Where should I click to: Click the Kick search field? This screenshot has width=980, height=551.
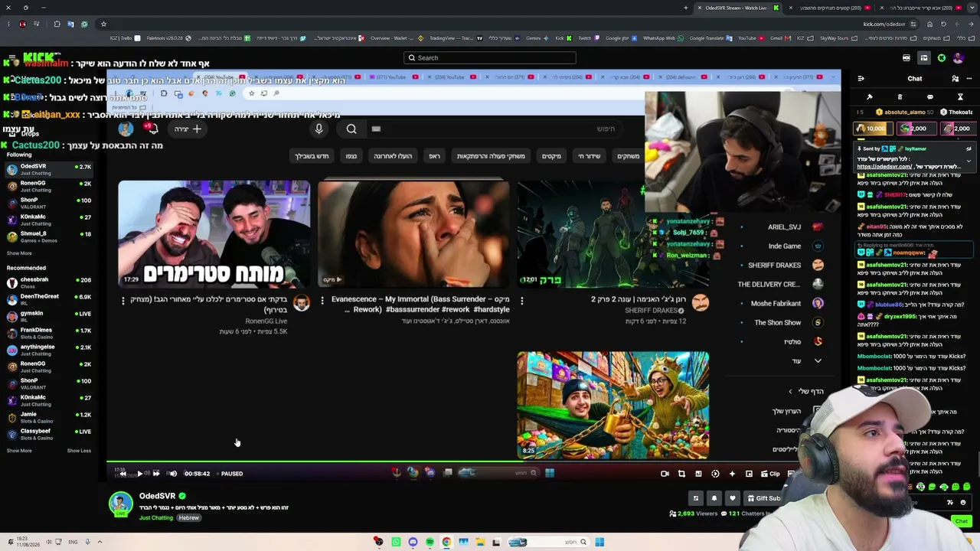coord(490,58)
